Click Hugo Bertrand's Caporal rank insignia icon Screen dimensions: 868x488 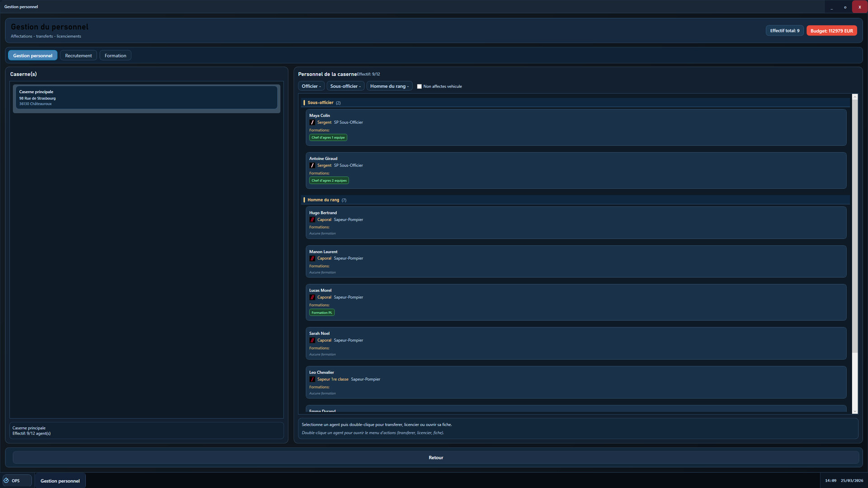(312, 220)
